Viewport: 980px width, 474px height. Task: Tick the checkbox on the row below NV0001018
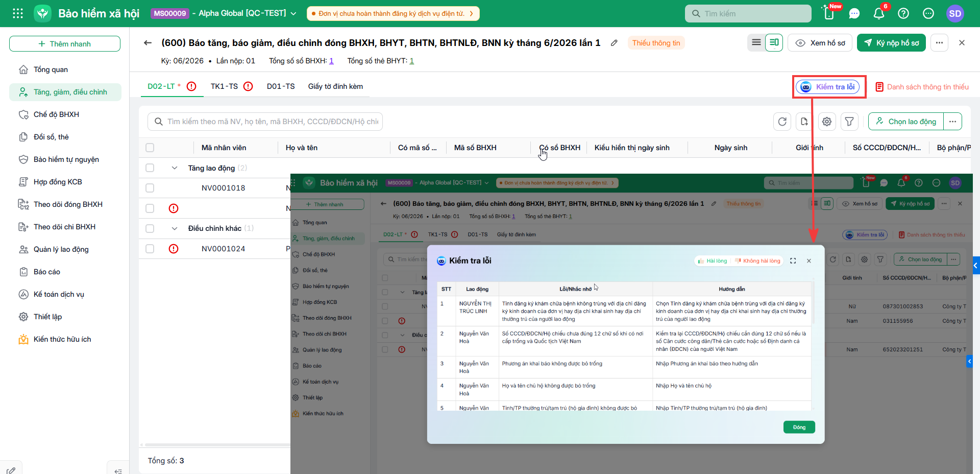tap(150, 208)
